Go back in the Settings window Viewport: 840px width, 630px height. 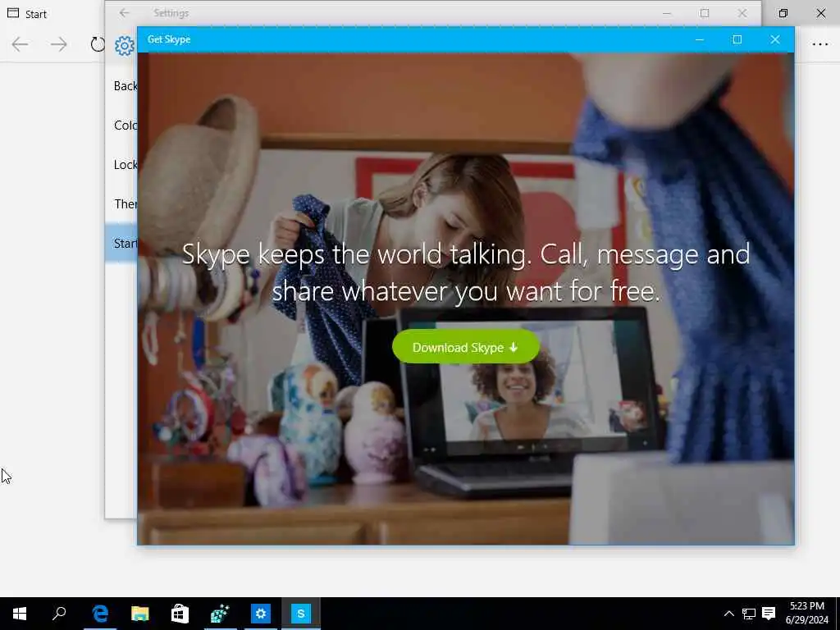tap(125, 13)
